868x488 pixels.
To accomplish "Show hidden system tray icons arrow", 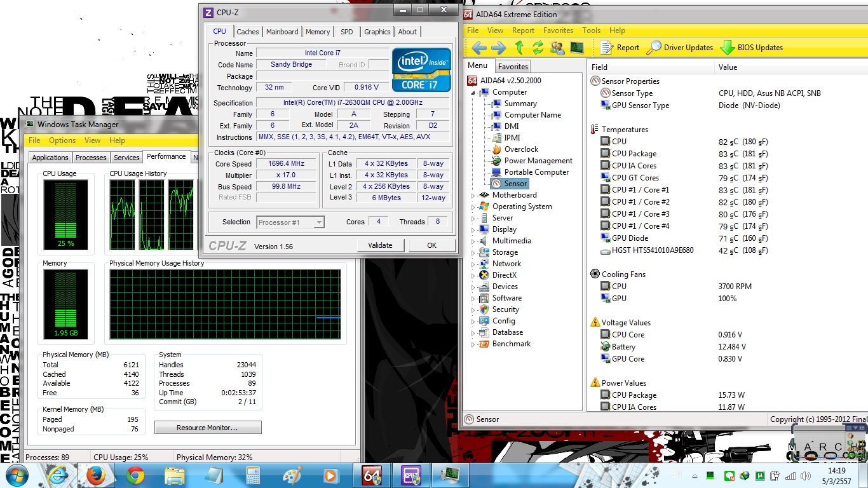I will (x=695, y=475).
